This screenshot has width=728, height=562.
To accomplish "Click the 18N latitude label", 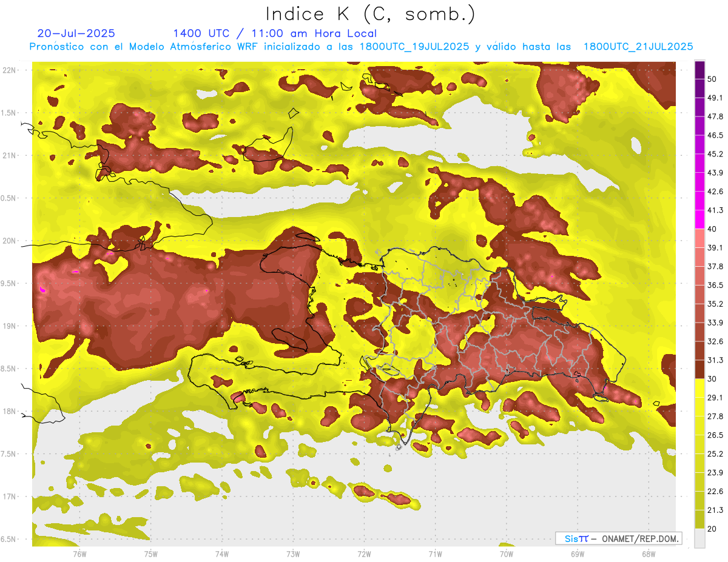I will (x=10, y=411).
